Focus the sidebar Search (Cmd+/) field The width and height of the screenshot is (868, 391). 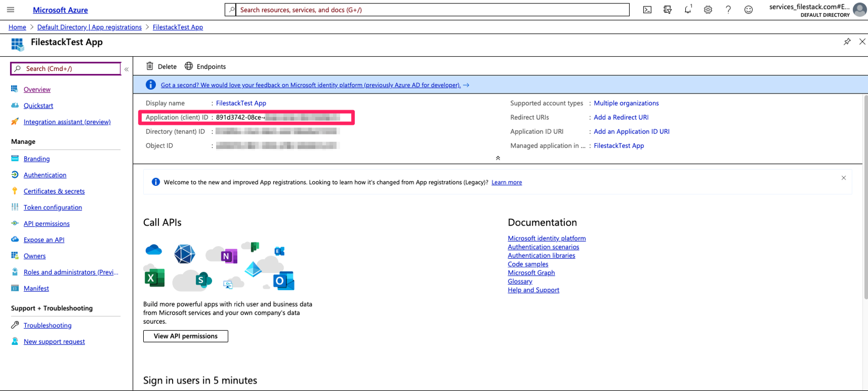click(x=66, y=69)
